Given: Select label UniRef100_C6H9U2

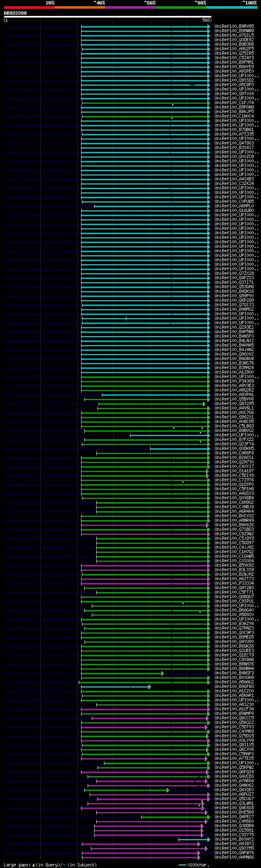Looking at the screenshot, I should tap(234, 502).
